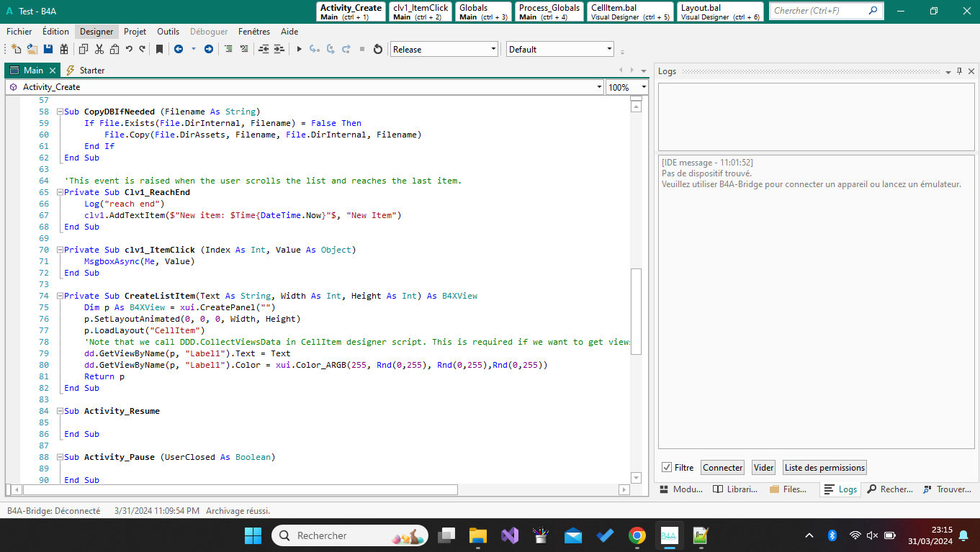This screenshot has width=980, height=552.
Task: Open Liste des permissions
Action: coord(824,468)
